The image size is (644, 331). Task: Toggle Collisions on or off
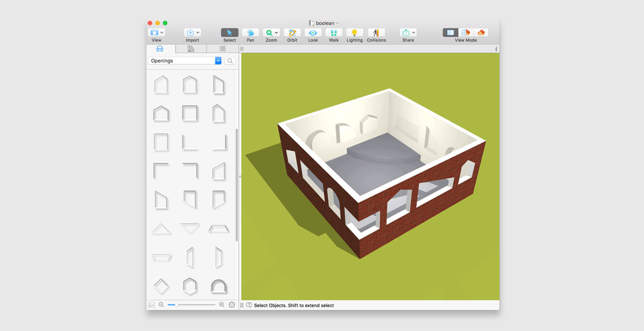pos(376,33)
